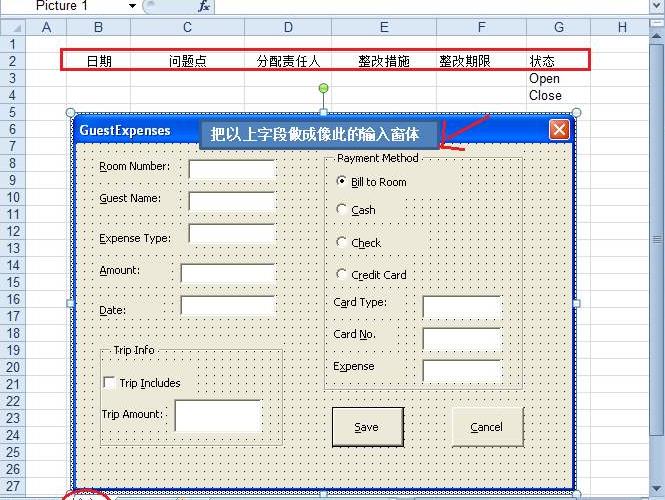This screenshot has width=665, height=500.
Task: Open the Name Box dropdown arrow
Action: tap(133, 6)
